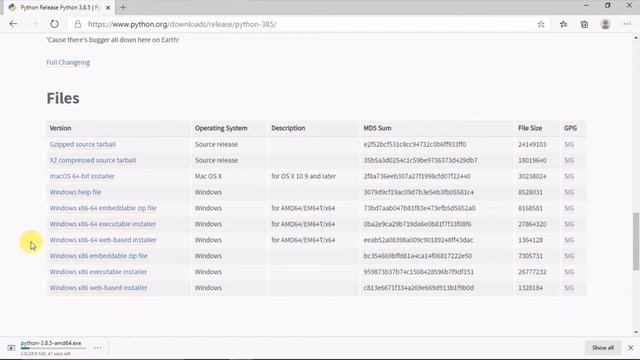Go back with the browser back arrow
The width and height of the screenshot is (640, 360).
[13, 24]
